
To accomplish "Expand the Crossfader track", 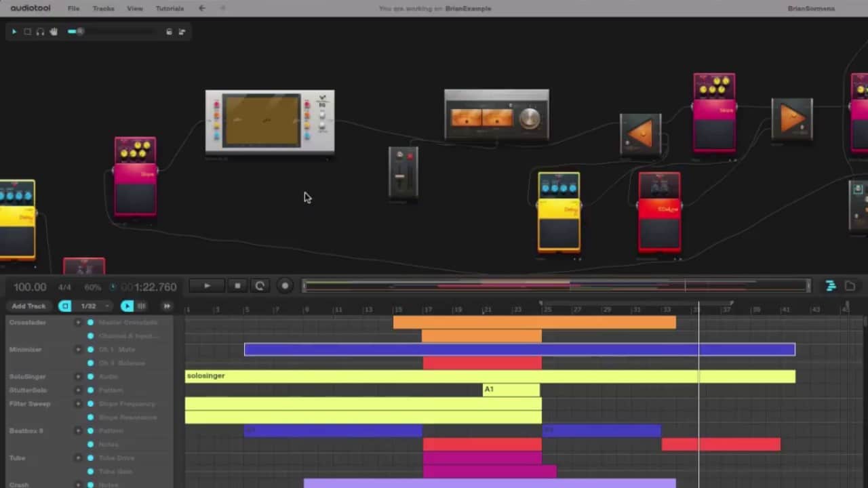I will pyautogui.click(x=78, y=323).
